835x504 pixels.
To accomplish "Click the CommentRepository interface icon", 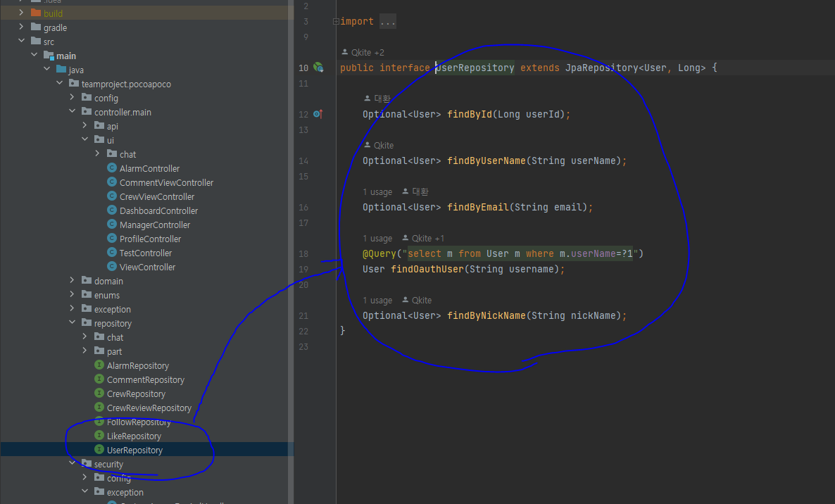I will pos(99,379).
